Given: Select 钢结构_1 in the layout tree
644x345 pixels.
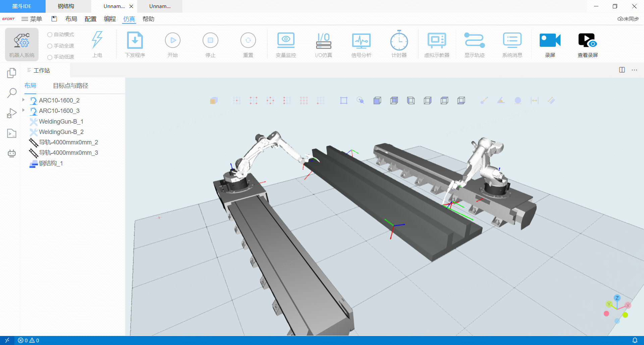Looking at the screenshot, I should point(51,163).
